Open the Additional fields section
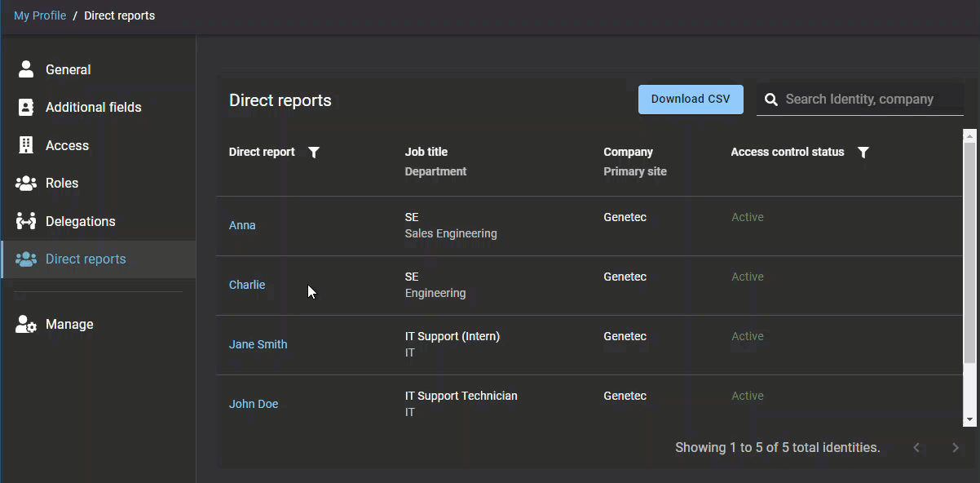Viewport: 980px width, 483px height. (99, 107)
